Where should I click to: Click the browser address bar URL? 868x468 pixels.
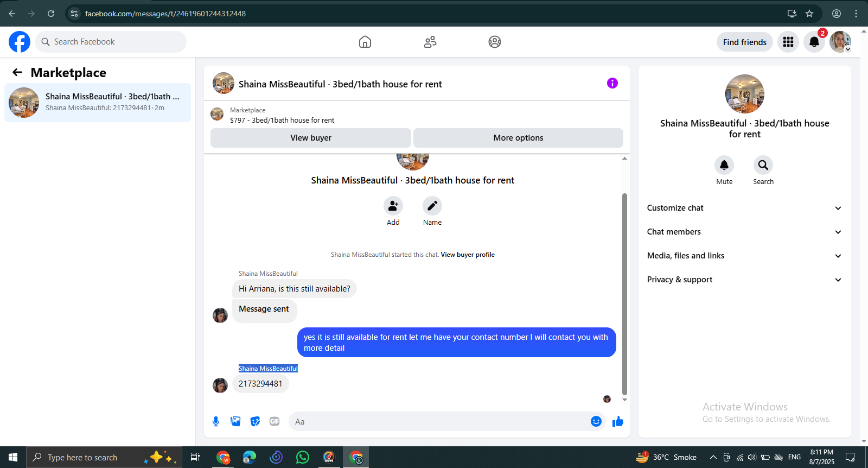click(x=165, y=14)
